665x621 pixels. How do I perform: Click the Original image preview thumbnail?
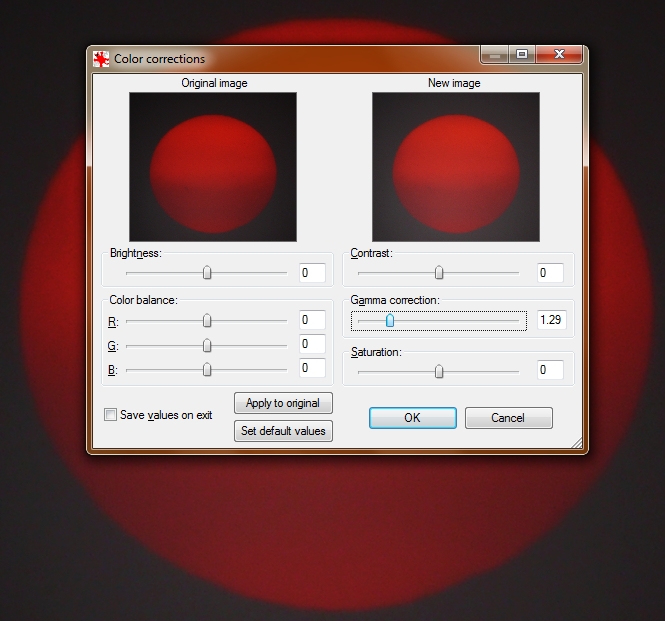(213, 167)
